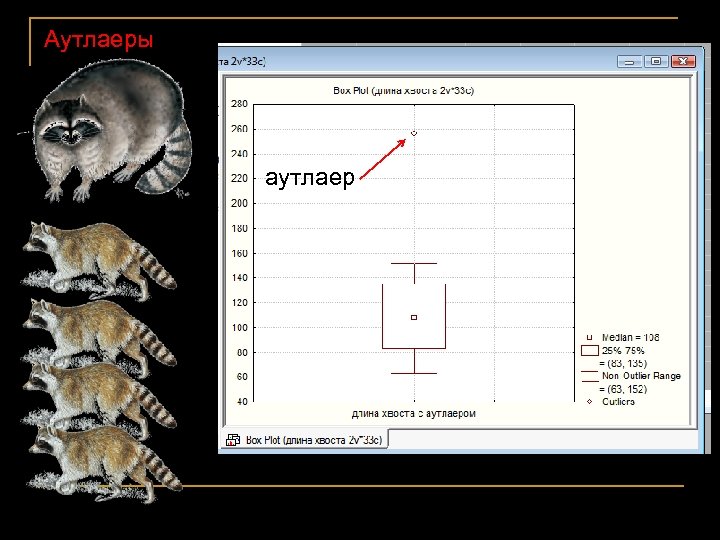Click x-axis label 'длина хвоста с аутлаером'
The image size is (720, 540).
[x=413, y=413]
